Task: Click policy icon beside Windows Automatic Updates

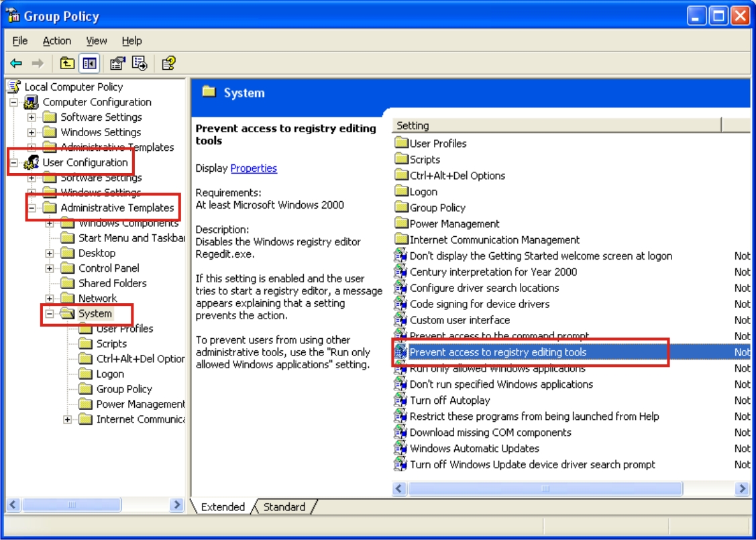Action: pos(400,448)
